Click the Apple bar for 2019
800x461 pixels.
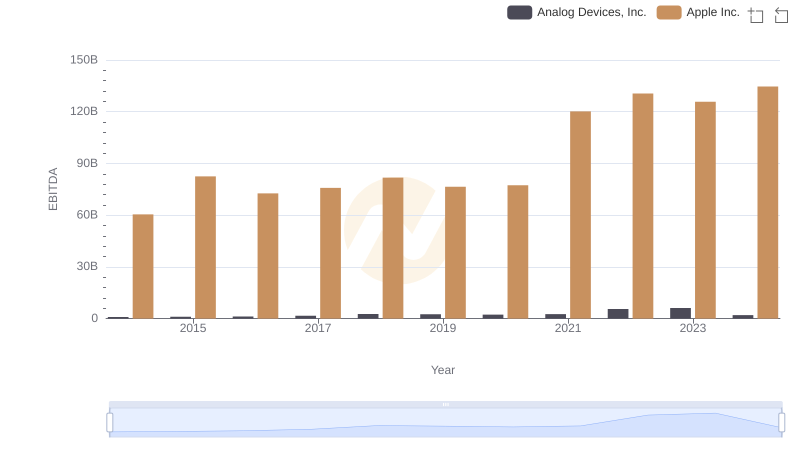coord(455,252)
